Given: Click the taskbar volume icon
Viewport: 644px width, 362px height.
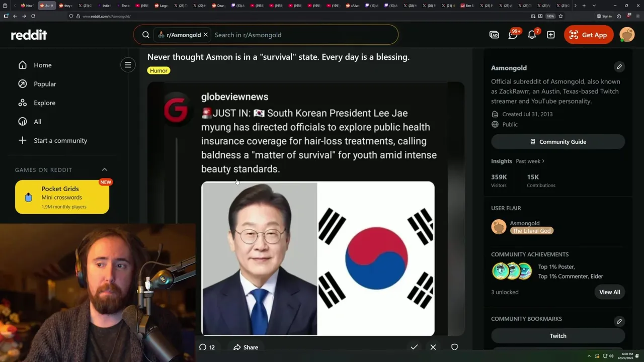Looking at the screenshot, I should point(611,356).
